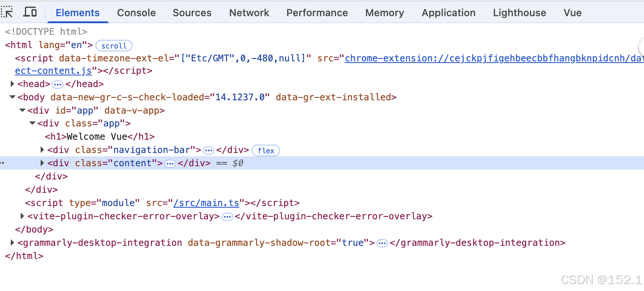Select the inspect element tool

coord(7,12)
